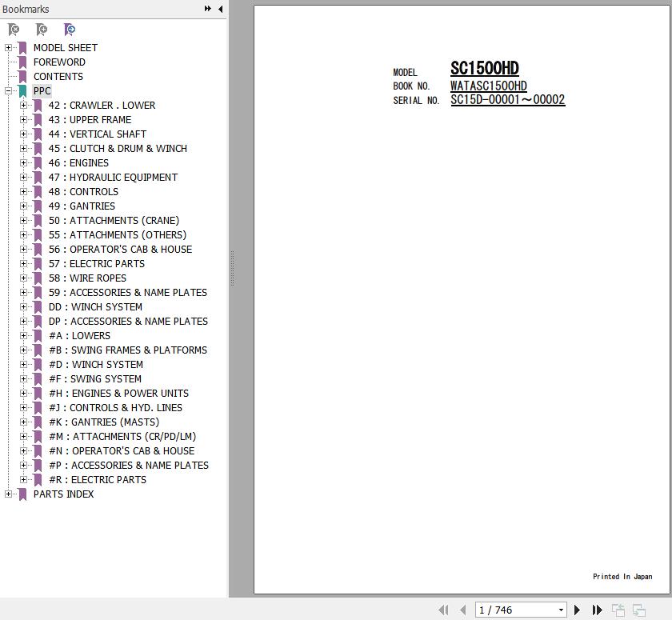
Task: Expand the MODEL SHEET bookmark
Action: [8, 47]
